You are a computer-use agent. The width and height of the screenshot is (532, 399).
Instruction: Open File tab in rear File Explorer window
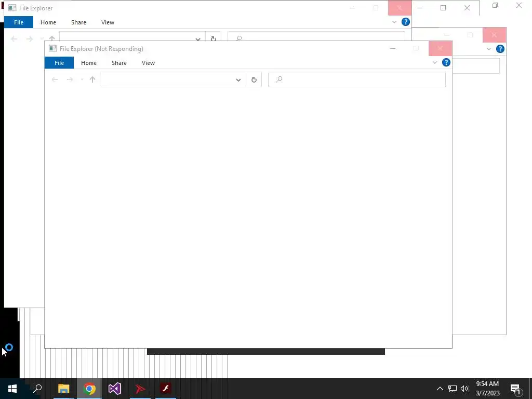[x=19, y=22]
